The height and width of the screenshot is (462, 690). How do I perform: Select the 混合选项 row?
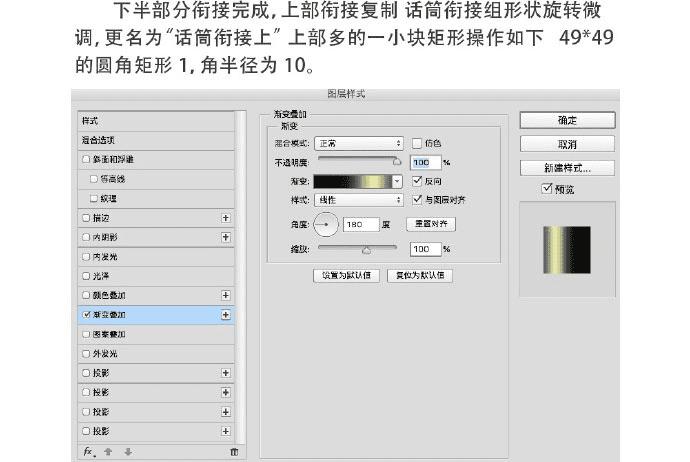coord(156,140)
